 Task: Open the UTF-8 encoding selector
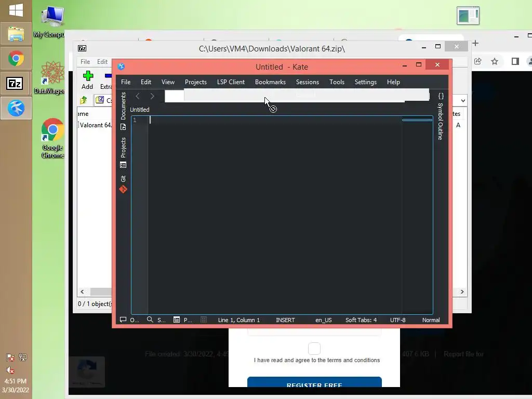pos(397,320)
